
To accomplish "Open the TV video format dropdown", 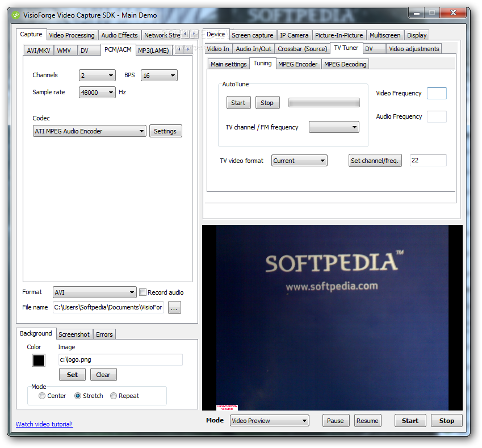I will pyautogui.click(x=299, y=161).
